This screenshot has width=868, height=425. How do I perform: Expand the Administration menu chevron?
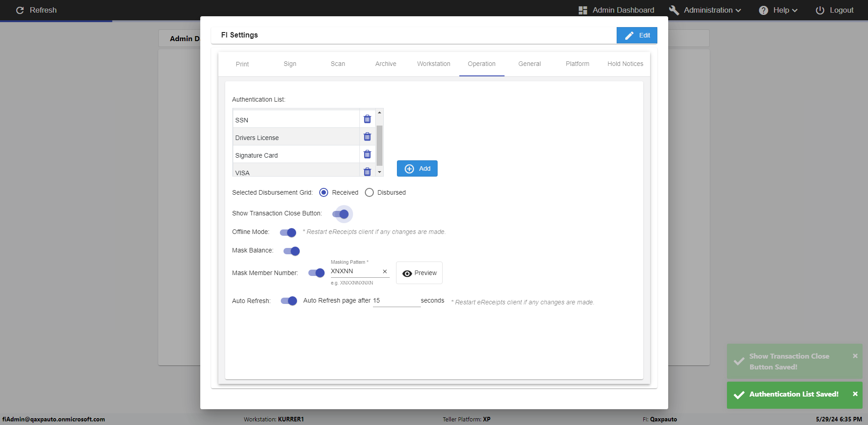(738, 10)
